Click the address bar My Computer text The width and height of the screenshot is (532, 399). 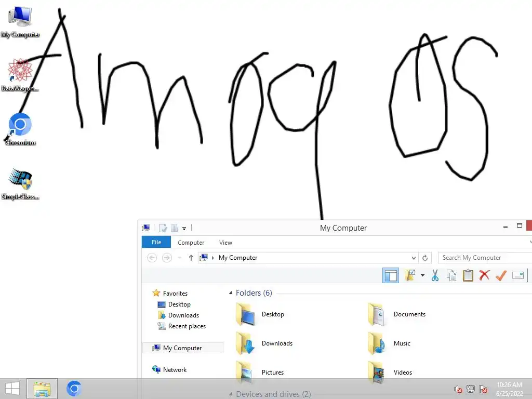click(238, 258)
